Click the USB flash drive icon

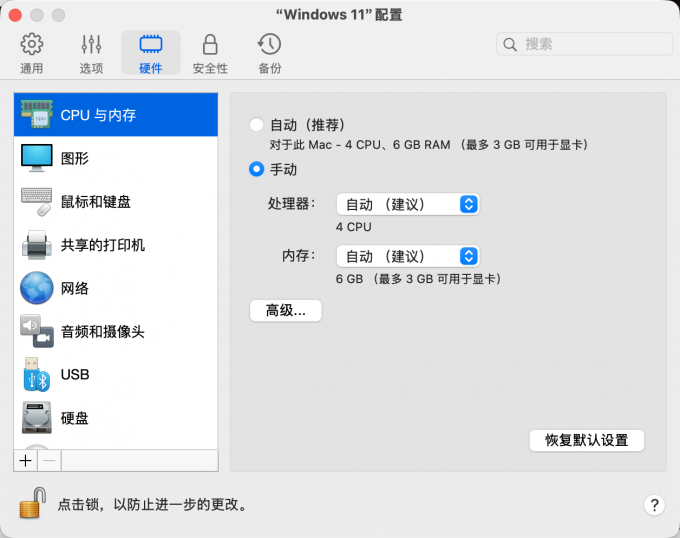pyautogui.click(x=36, y=375)
